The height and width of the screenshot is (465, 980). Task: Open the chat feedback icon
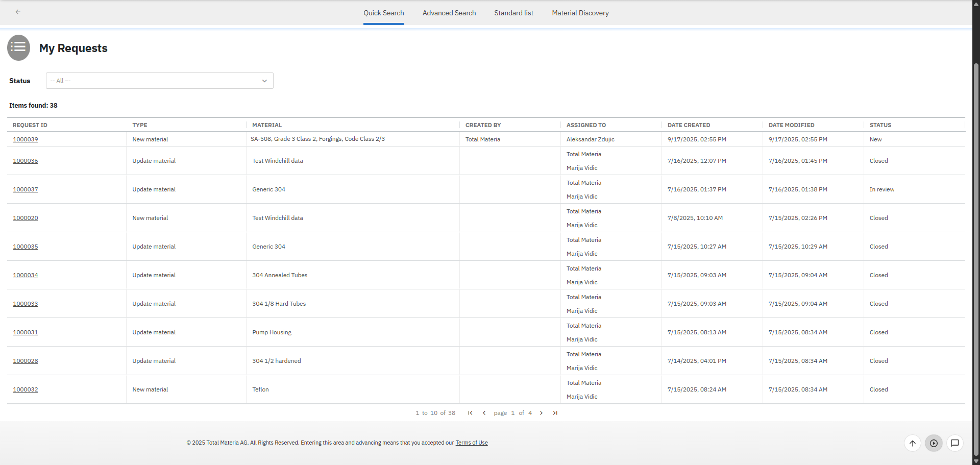[954, 443]
